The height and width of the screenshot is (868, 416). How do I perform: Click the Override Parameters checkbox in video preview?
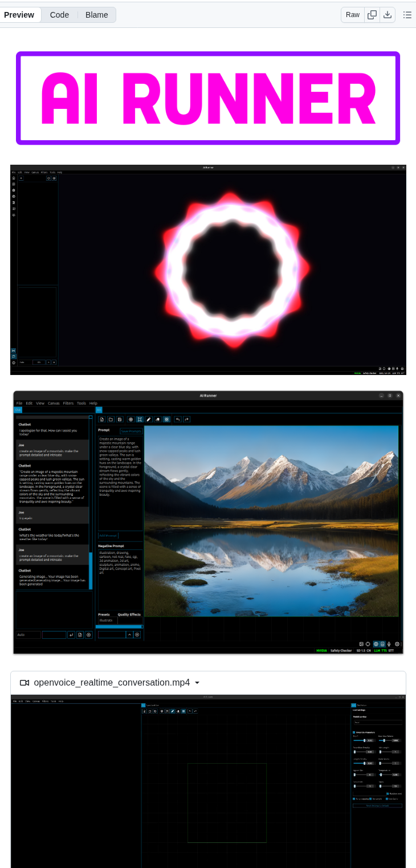tap(354, 732)
